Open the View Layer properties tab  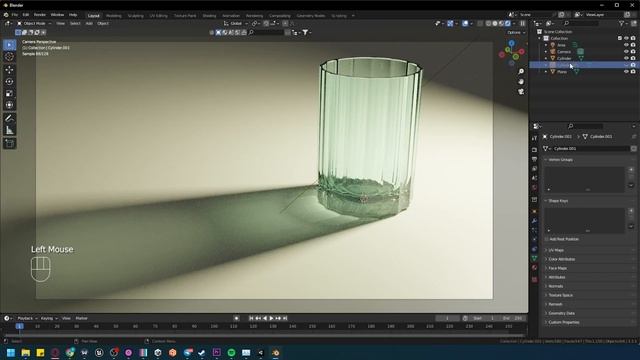[x=534, y=169]
